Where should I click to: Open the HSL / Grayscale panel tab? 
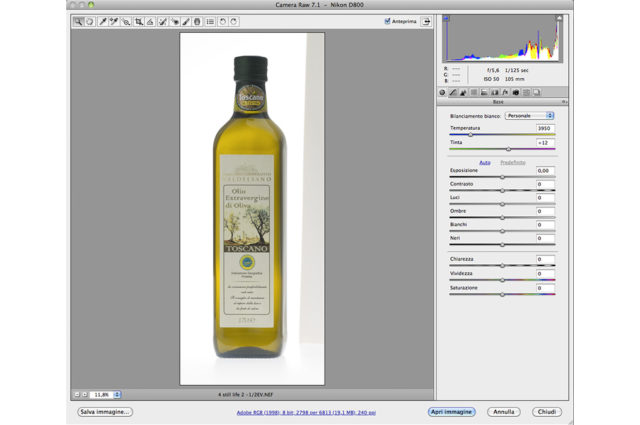[474, 93]
